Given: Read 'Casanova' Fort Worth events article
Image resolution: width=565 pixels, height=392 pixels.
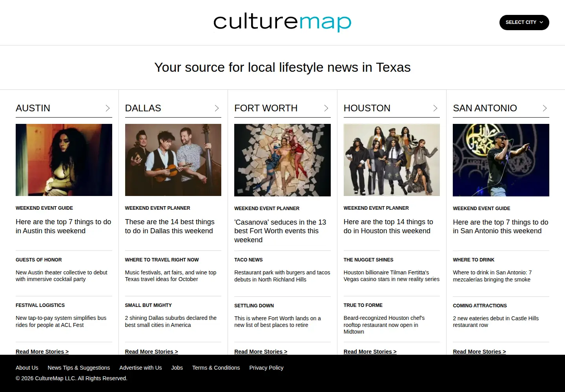Looking at the screenshot, I should [280, 231].
